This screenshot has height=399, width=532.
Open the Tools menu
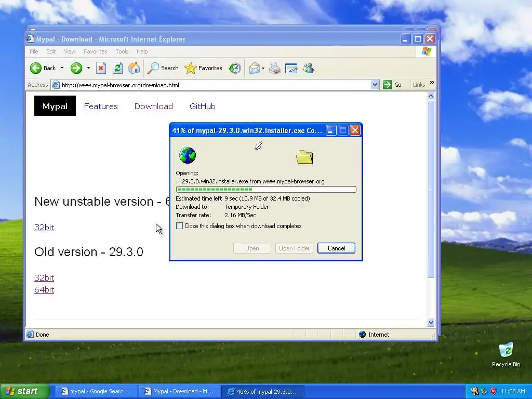tap(122, 51)
